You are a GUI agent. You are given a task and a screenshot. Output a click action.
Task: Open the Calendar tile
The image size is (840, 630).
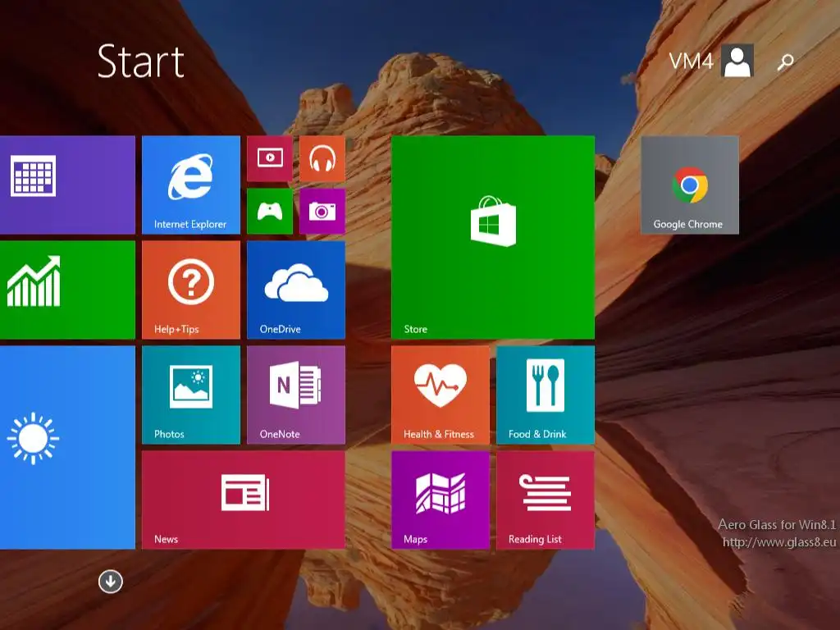[67, 185]
